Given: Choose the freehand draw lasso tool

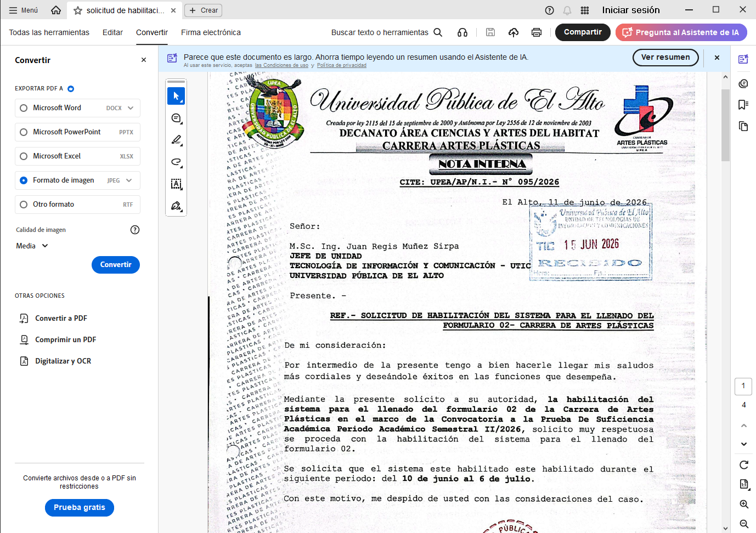Looking at the screenshot, I should coord(176,162).
